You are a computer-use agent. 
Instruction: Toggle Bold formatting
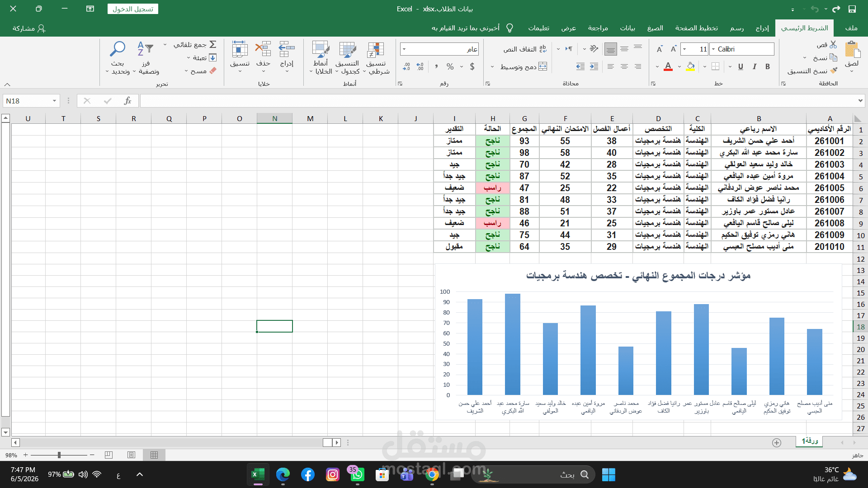(x=768, y=66)
